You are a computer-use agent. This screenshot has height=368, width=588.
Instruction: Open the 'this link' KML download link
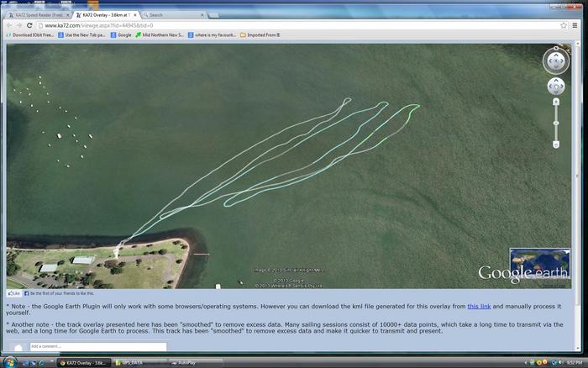[x=479, y=307]
